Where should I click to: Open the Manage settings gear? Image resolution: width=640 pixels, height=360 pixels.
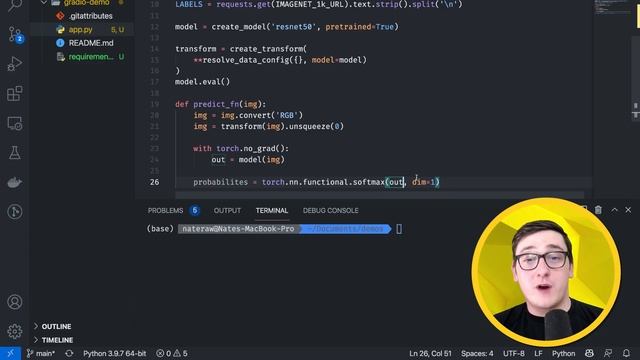[x=15, y=331]
